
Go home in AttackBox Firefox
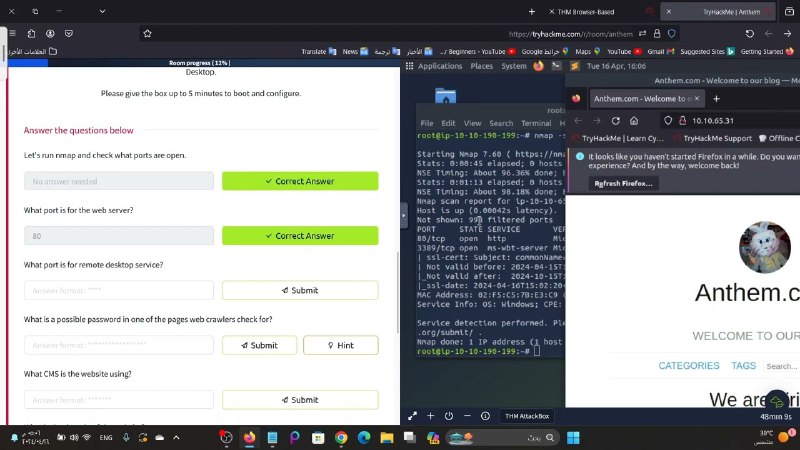[634, 121]
